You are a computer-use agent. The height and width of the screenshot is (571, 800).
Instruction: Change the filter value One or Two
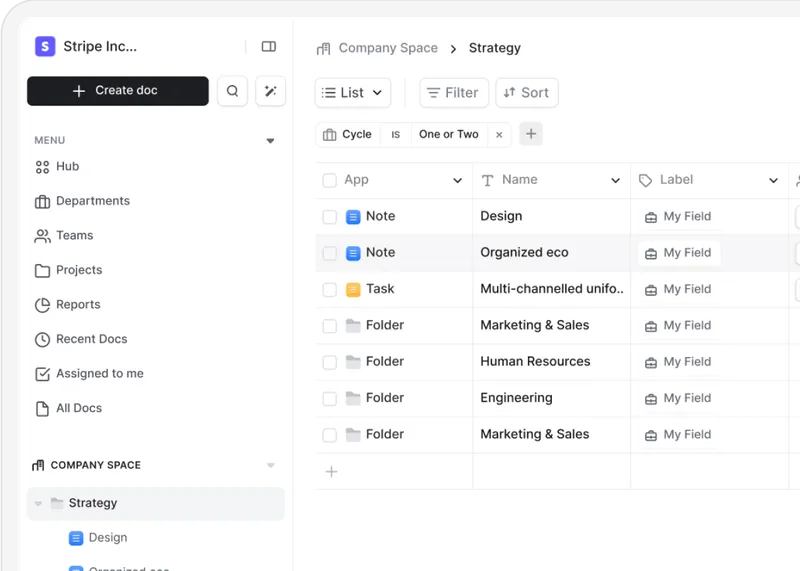point(448,134)
